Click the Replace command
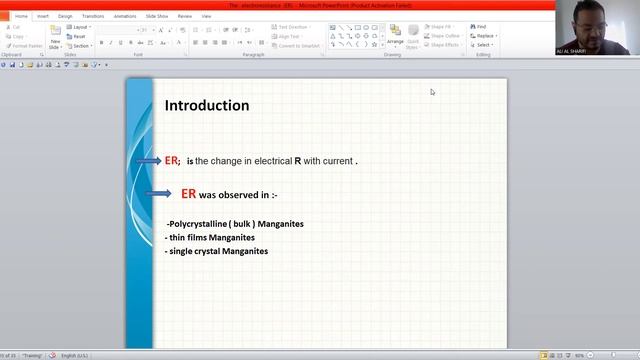640x360 pixels. click(484, 36)
